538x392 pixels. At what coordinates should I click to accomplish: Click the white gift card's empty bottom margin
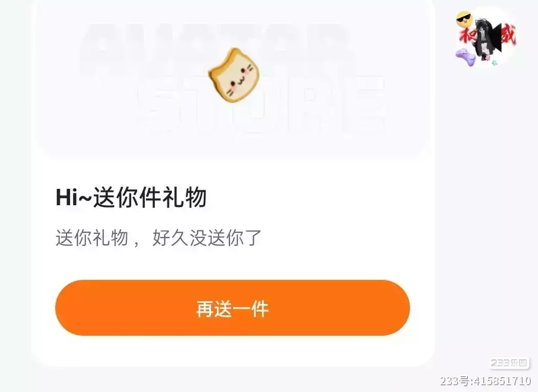232,351
